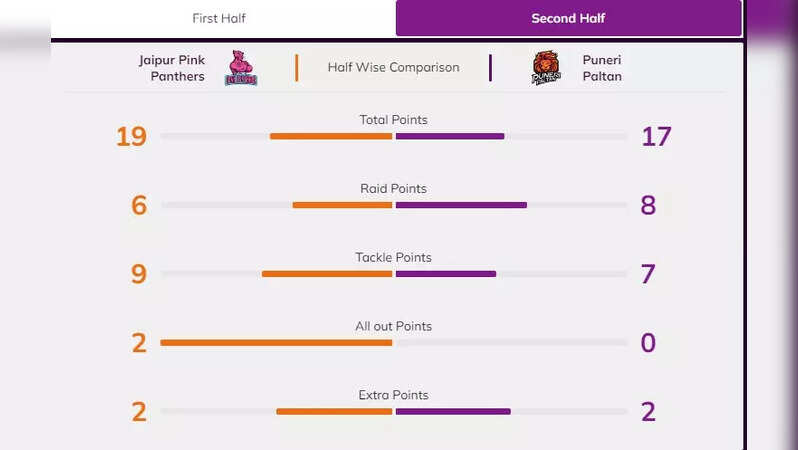The height and width of the screenshot is (450, 798).
Task: Click the purple Total Points bar
Action: point(450,136)
